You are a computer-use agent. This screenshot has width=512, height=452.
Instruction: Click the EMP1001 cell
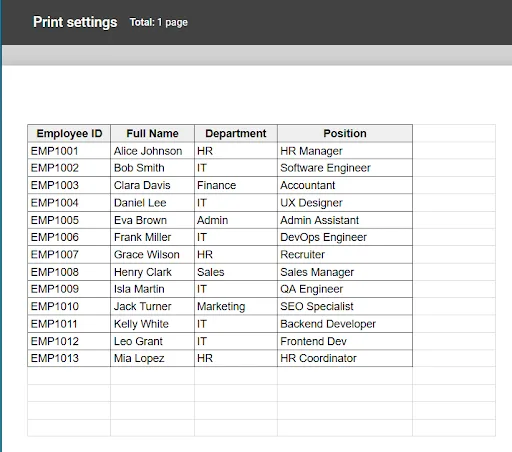(69, 151)
